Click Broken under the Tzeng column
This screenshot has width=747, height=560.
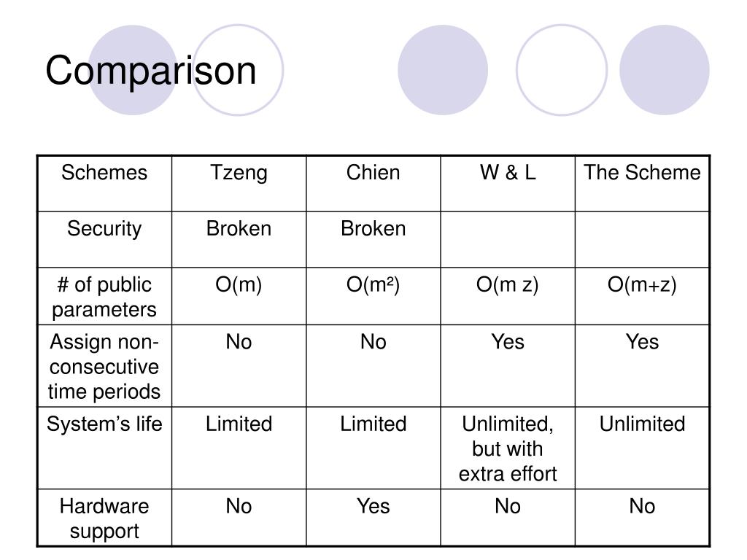tap(239, 228)
